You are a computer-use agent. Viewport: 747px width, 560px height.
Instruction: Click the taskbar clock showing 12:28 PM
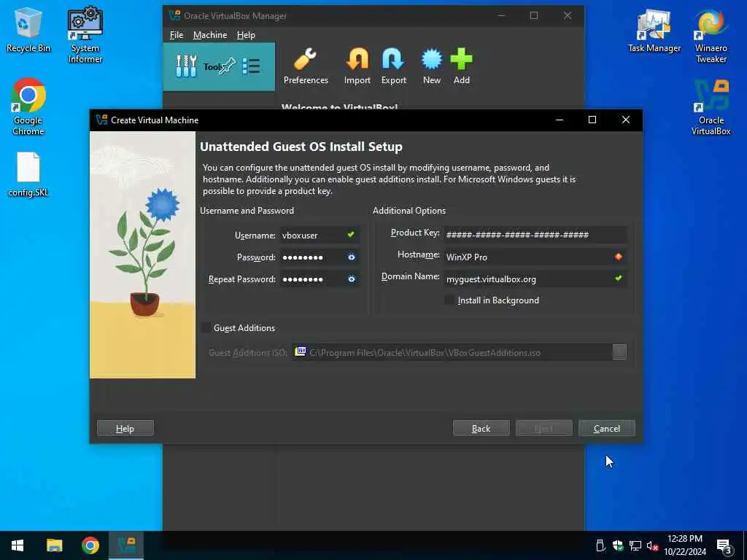tap(684, 545)
